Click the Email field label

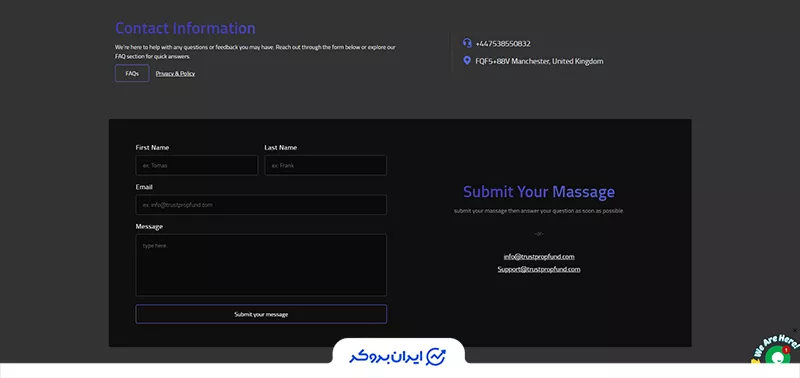[x=144, y=187]
